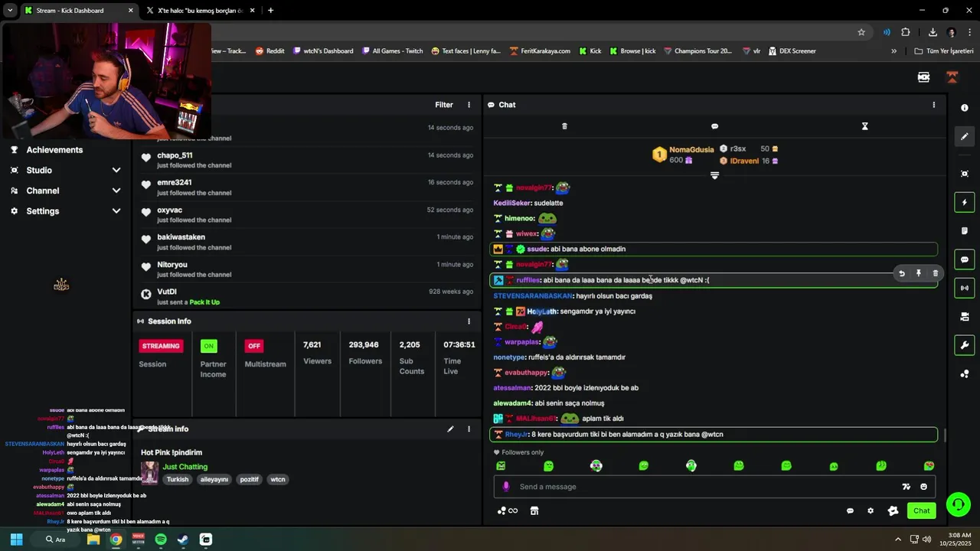
Task: Toggle the wrench tools widget in right sidebar
Action: [965, 345]
